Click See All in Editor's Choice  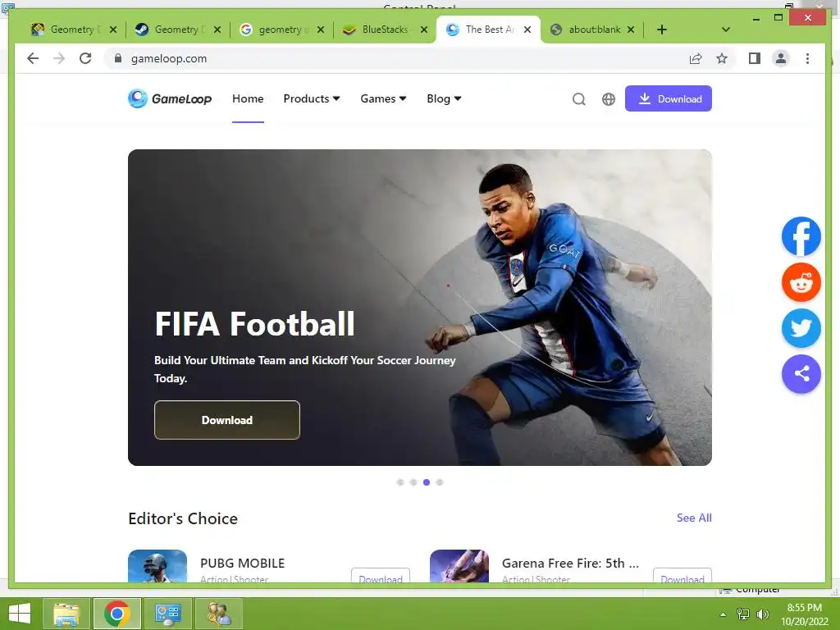(x=694, y=518)
